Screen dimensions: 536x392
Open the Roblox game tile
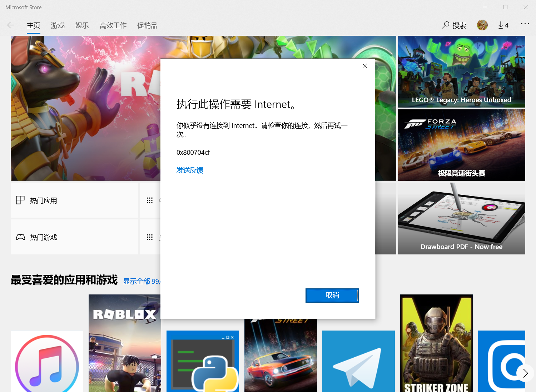click(x=124, y=343)
